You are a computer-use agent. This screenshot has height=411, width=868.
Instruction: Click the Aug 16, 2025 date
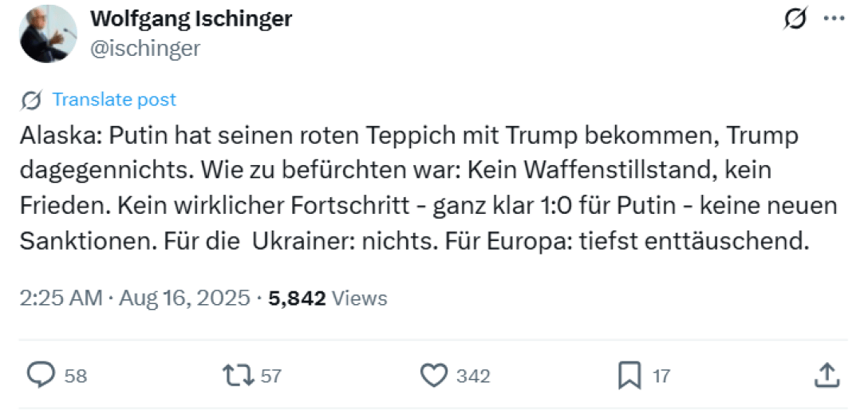[x=184, y=298]
